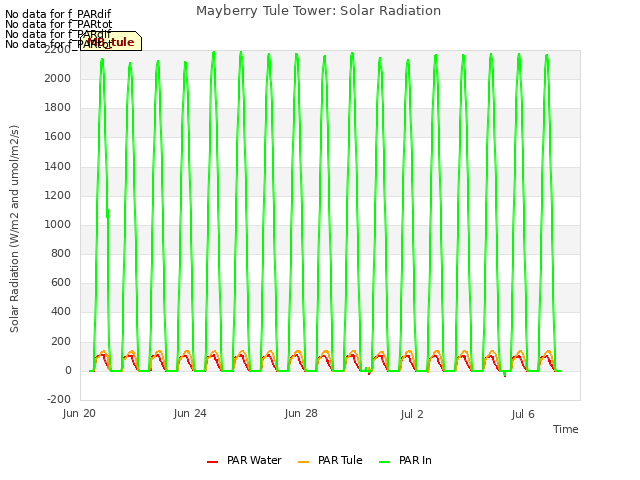
Task: Click the chart title Mayberry Tule Tower: Solar Radiation
Action: 318,11
